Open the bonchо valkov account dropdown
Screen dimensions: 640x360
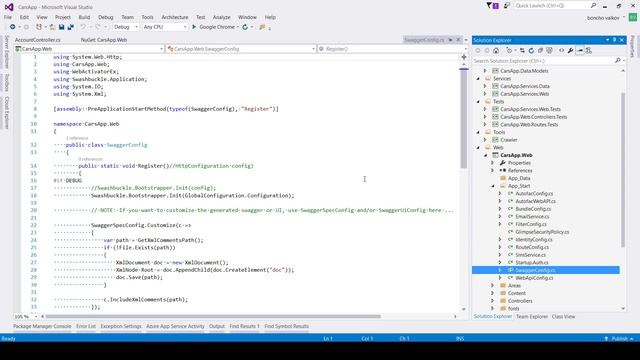[606, 18]
